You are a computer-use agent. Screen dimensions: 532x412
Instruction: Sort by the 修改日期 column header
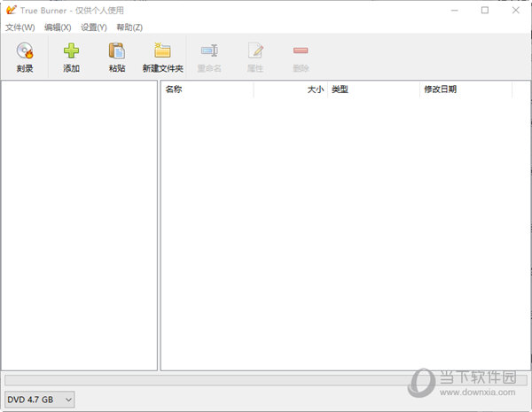click(x=465, y=89)
